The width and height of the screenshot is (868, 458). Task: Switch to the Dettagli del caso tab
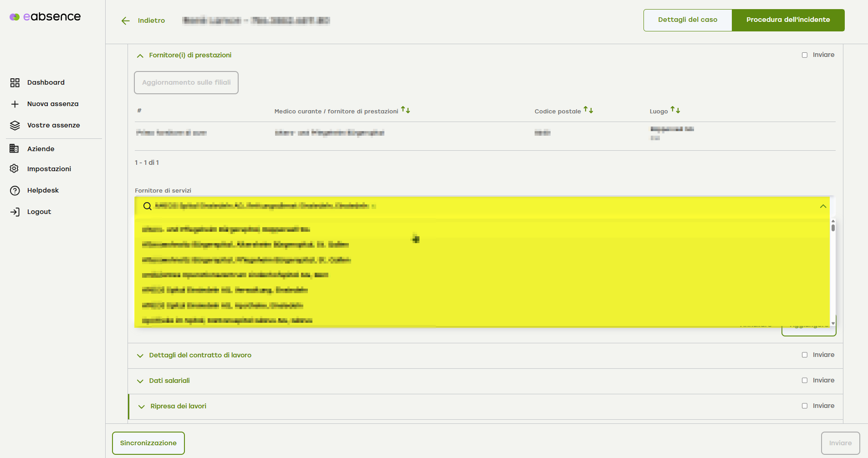(x=687, y=20)
